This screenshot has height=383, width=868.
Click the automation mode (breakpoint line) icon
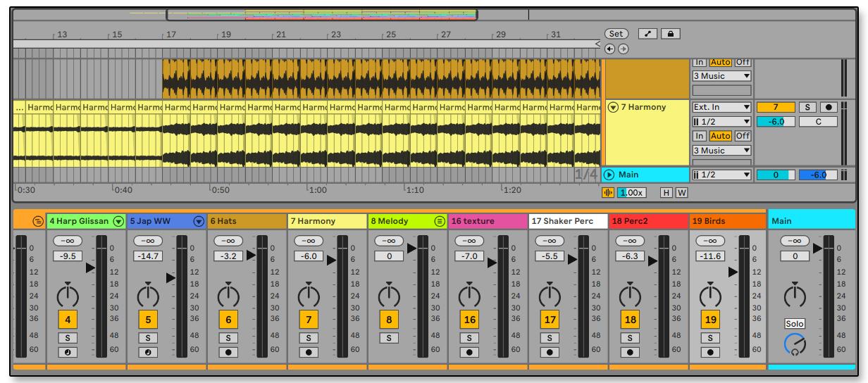coord(647,34)
